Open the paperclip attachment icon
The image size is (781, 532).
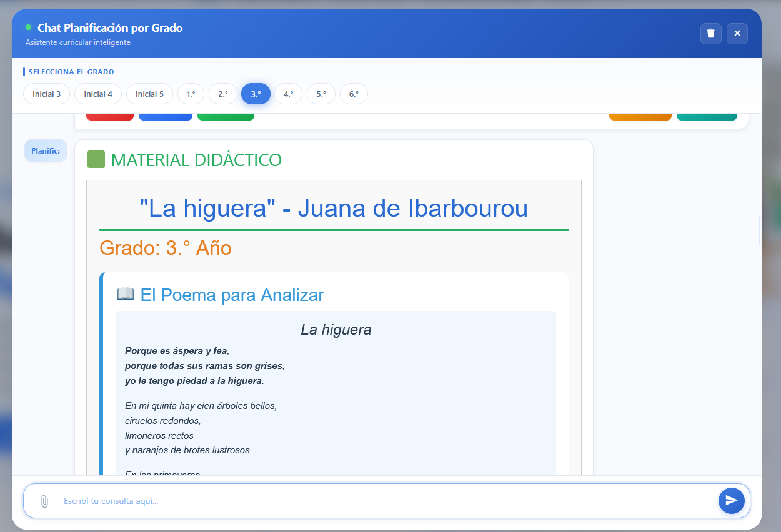(44, 501)
